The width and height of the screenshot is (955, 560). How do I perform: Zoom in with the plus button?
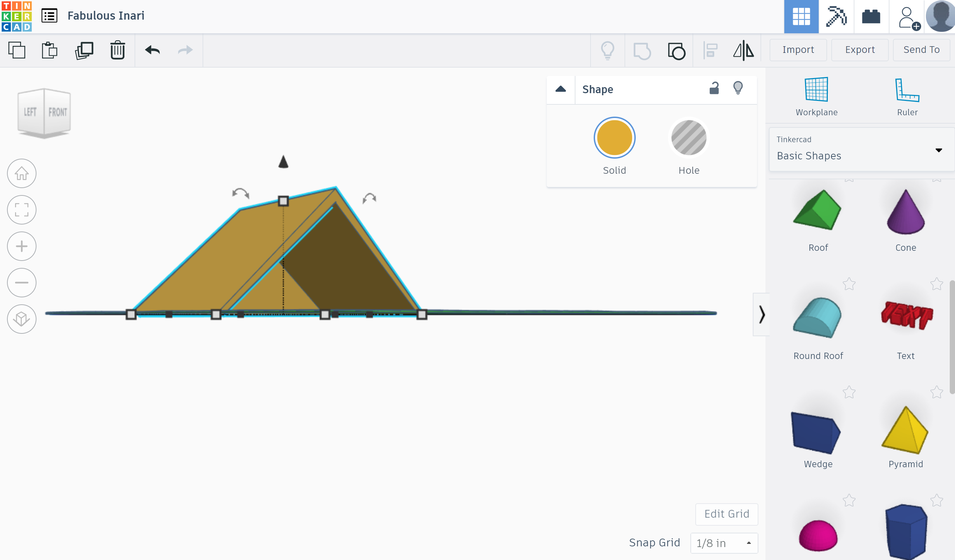click(x=22, y=246)
